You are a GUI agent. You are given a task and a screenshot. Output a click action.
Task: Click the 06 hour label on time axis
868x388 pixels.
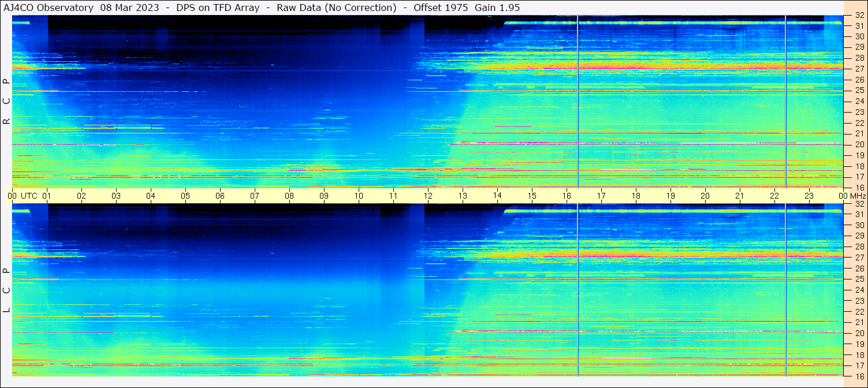[x=220, y=196]
